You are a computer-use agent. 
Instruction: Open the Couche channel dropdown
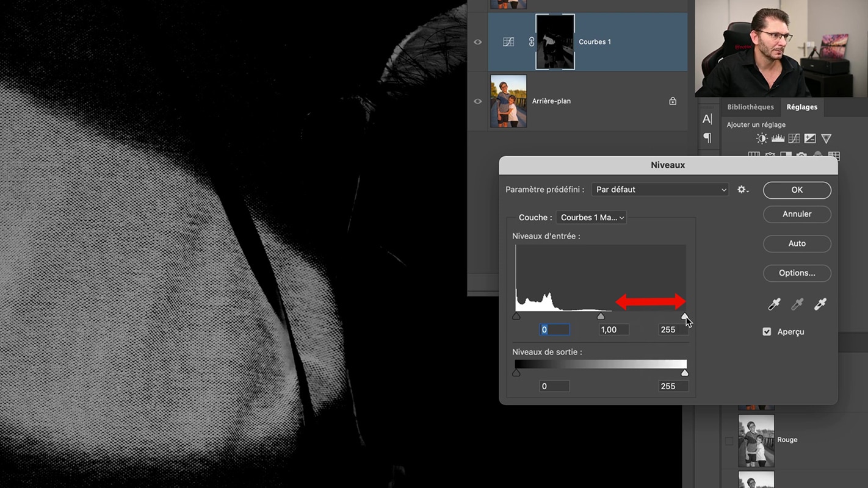click(x=591, y=218)
